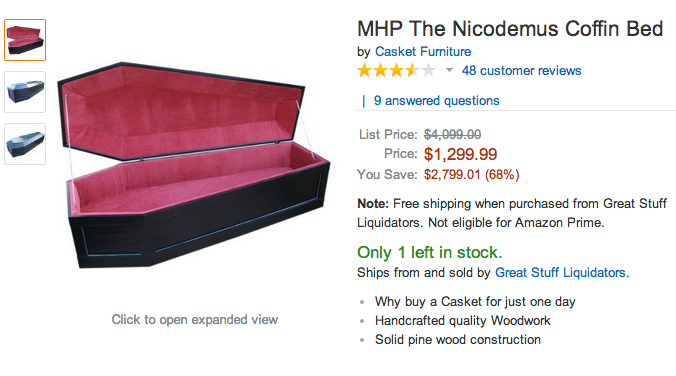Open the Great Stuff Liquidators seller link
This screenshot has height=376, width=676.
point(560,273)
